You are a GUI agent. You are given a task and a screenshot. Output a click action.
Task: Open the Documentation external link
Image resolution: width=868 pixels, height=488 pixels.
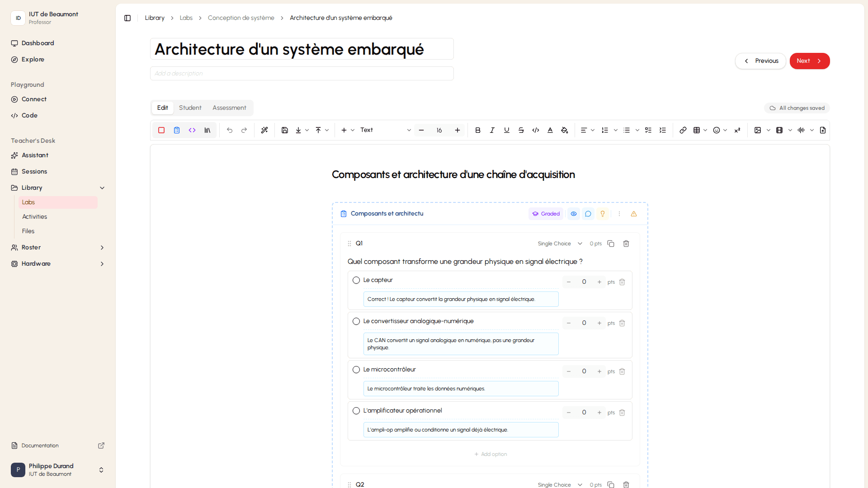tap(58, 446)
